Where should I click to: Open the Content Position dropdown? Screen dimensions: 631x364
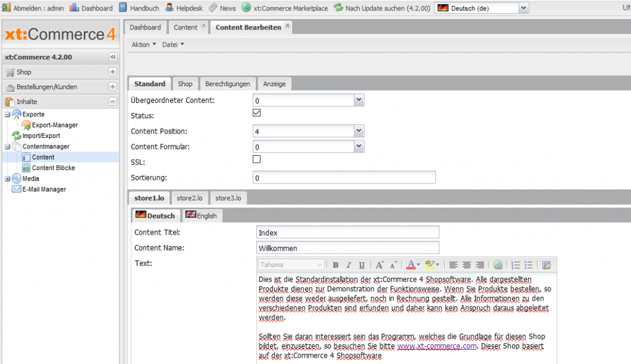click(358, 131)
